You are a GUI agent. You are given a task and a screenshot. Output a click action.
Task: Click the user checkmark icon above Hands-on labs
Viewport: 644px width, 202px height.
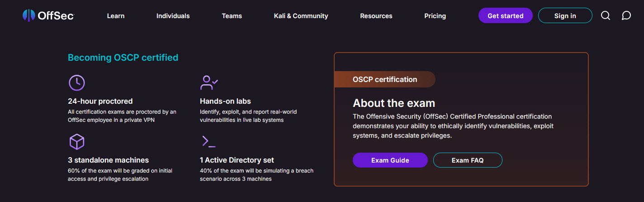(x=209, y=82)
